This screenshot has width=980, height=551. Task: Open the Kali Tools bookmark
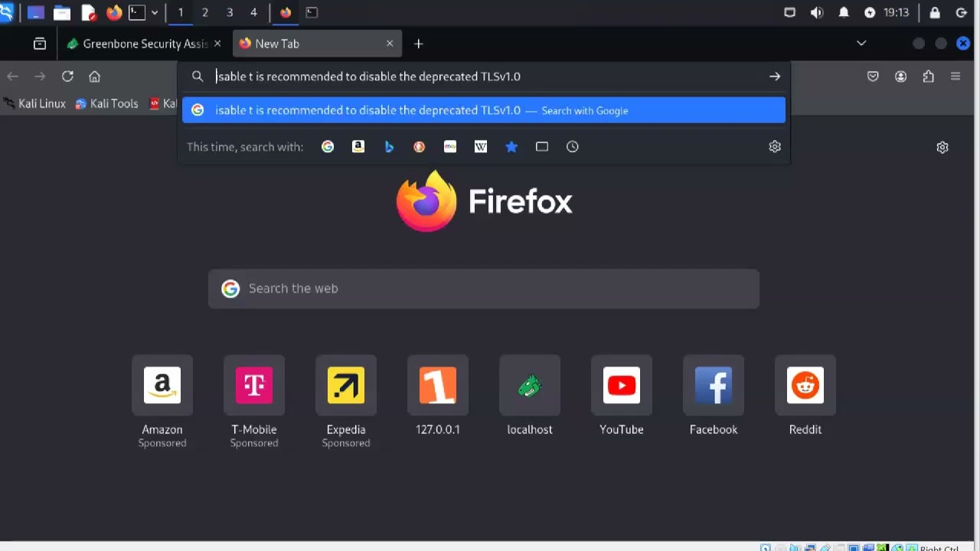(106, 103)
